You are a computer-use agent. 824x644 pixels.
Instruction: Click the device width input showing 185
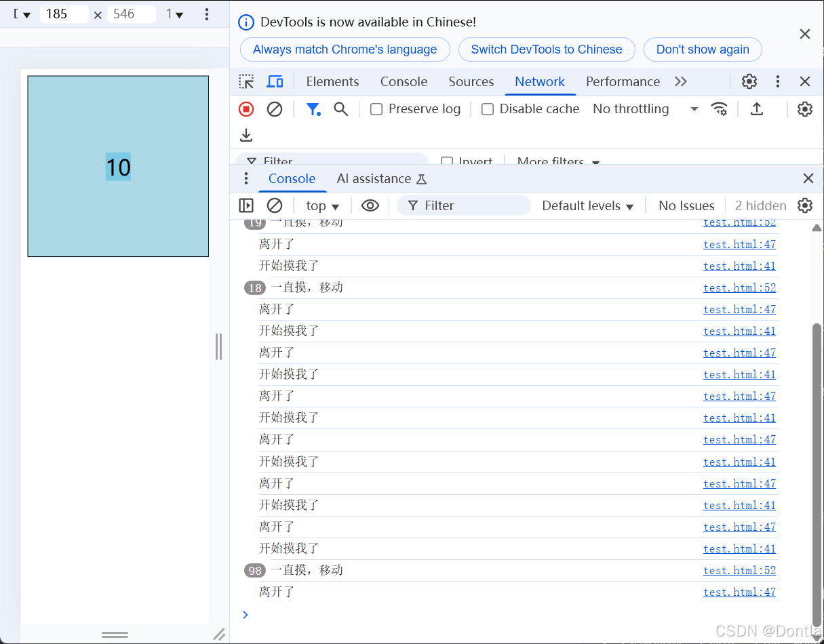click(x=64, y=14)
